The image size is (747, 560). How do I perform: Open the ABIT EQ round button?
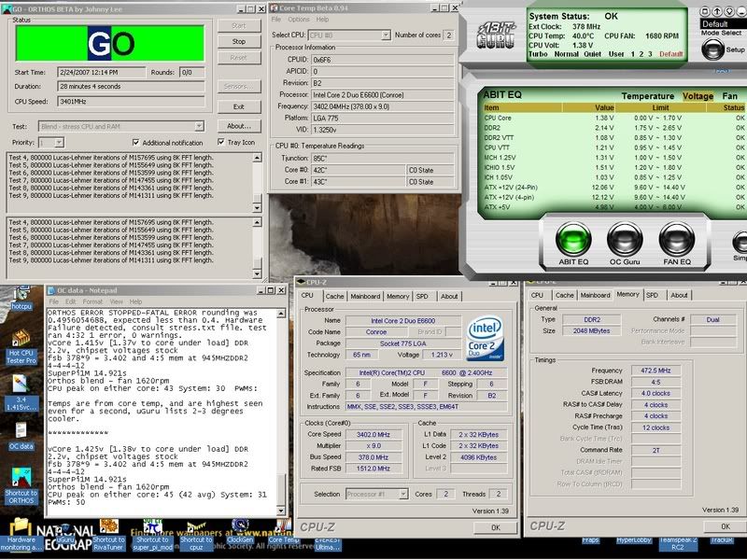pyautogui.click(x=573, y=239)
